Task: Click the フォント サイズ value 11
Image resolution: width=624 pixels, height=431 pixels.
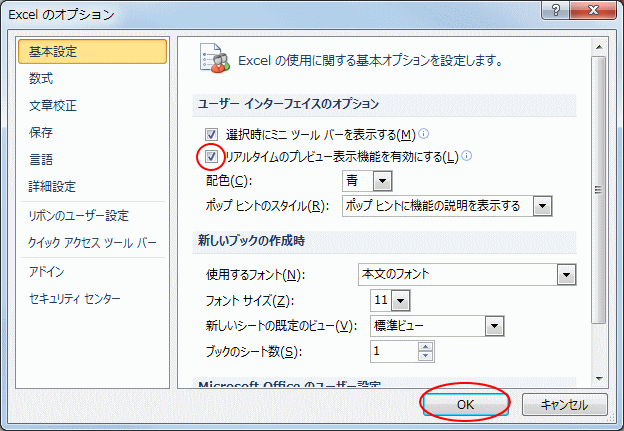Action: 381,300
